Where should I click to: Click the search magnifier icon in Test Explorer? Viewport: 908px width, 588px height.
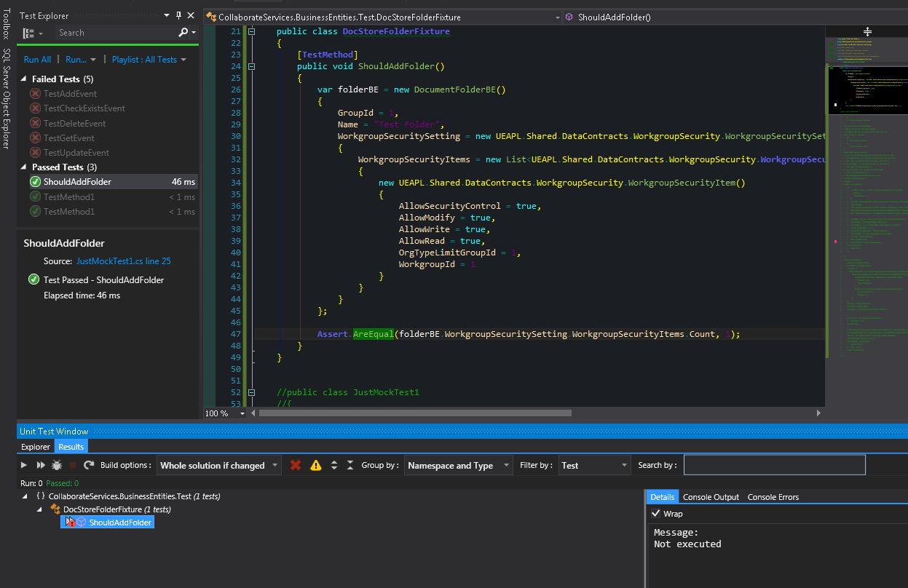183,32
